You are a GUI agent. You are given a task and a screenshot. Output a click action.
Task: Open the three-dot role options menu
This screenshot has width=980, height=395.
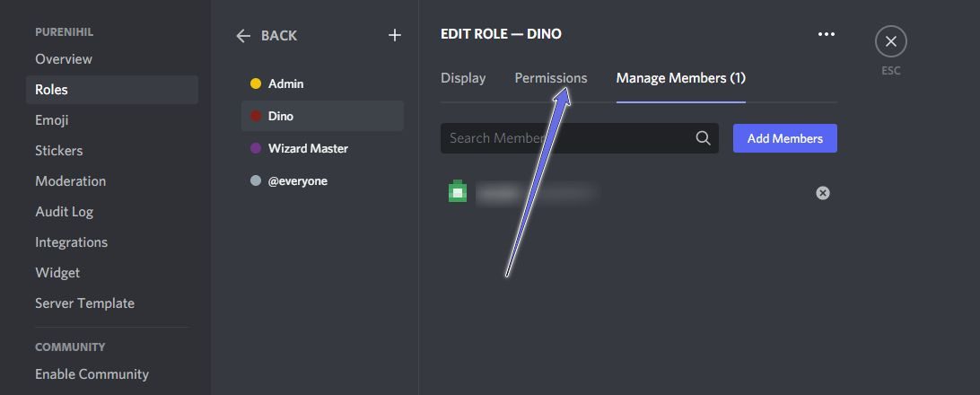[x=826, y=34]
